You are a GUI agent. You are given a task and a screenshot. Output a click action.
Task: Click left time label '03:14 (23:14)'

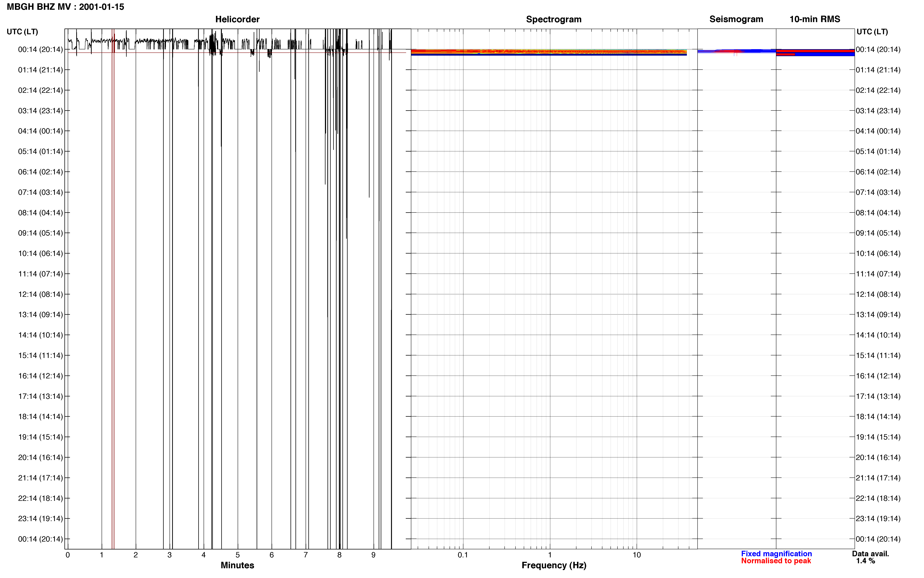(41, 111)
